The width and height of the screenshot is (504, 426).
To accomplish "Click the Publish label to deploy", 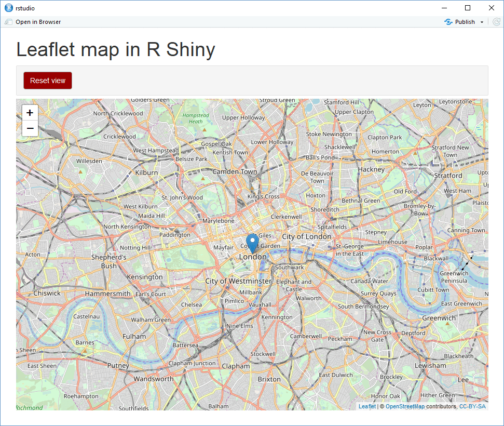I will (464, 22).
